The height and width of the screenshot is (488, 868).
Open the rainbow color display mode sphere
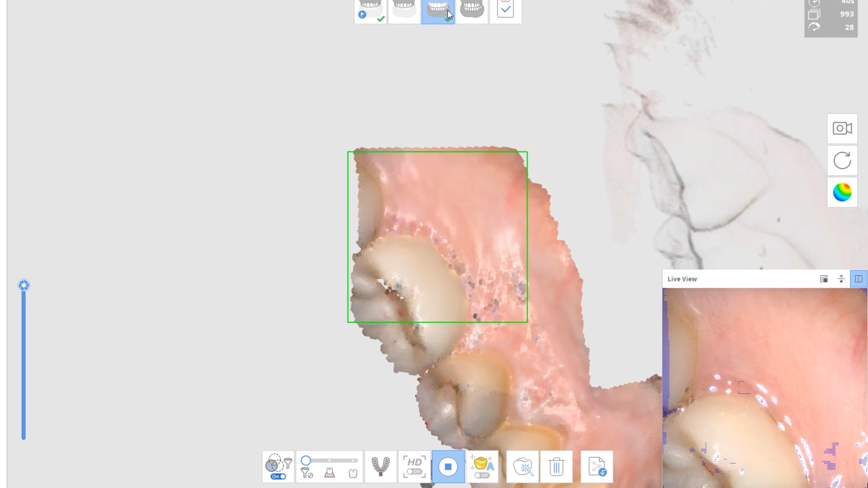pos(842,192)
